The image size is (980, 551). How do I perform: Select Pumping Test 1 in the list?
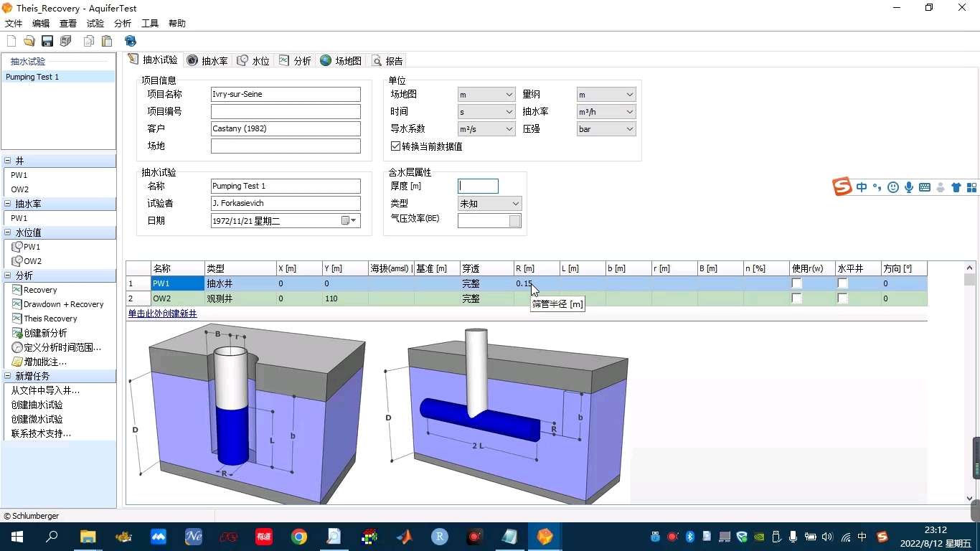click(x=58, y=77)
